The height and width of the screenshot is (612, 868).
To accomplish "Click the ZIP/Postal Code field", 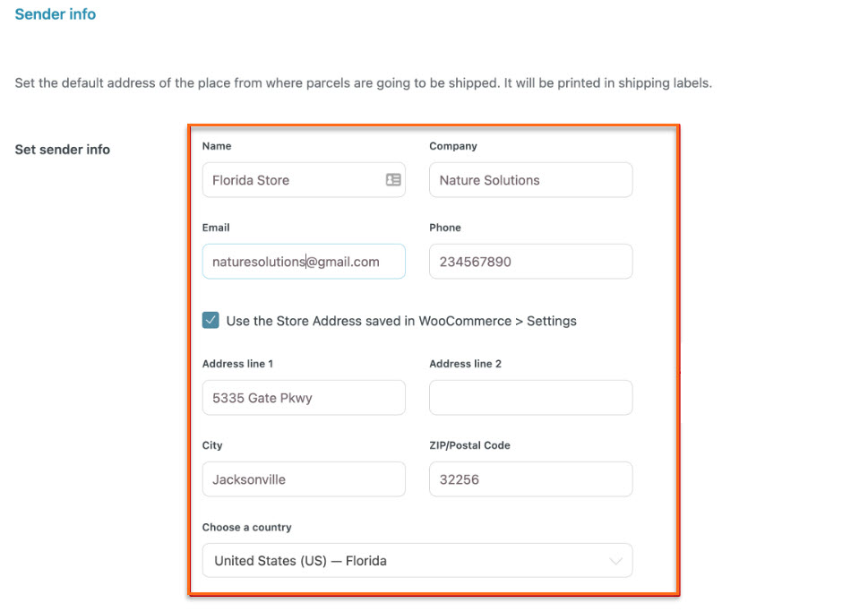I will coord(530,479).
